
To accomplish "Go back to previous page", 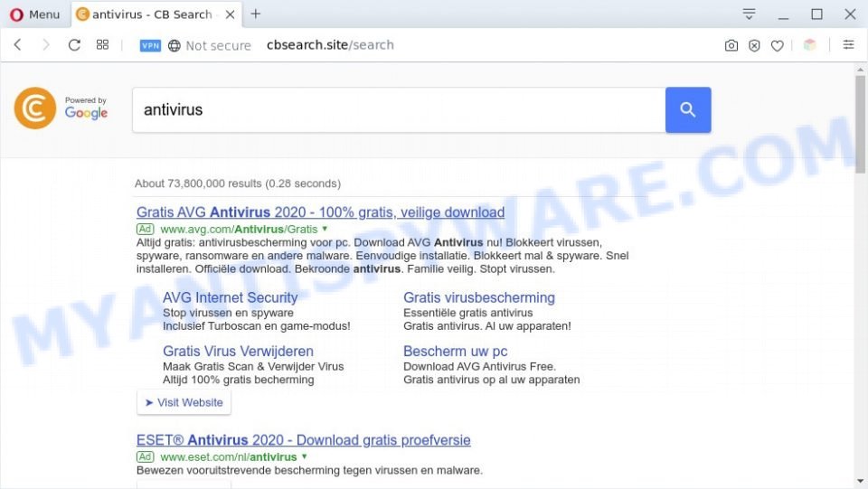I will (x=18, y=45).
